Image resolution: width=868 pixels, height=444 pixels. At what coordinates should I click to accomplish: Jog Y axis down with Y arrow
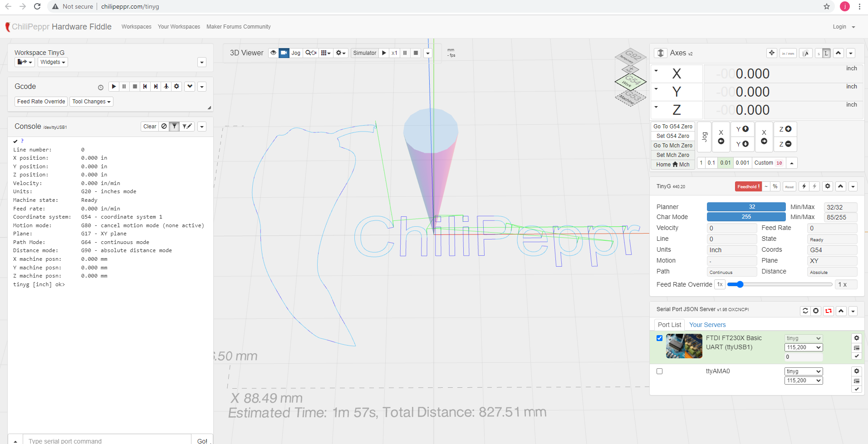point(742,144)
